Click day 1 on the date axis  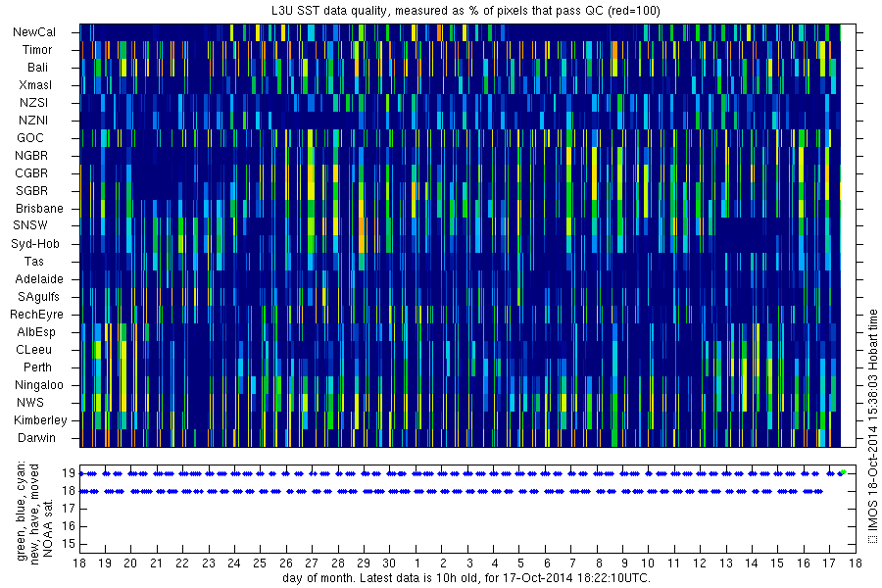(x=417, y=563)
